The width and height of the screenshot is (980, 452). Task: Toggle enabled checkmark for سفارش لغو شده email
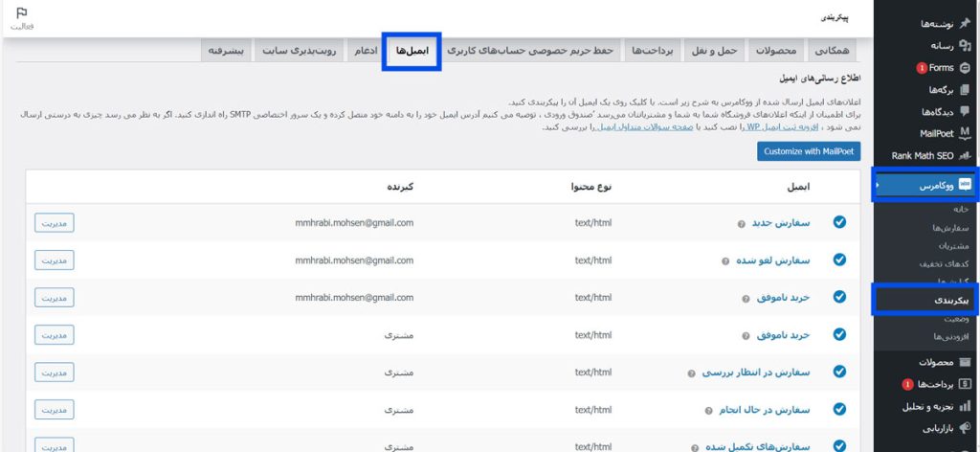tap(839, 260)
